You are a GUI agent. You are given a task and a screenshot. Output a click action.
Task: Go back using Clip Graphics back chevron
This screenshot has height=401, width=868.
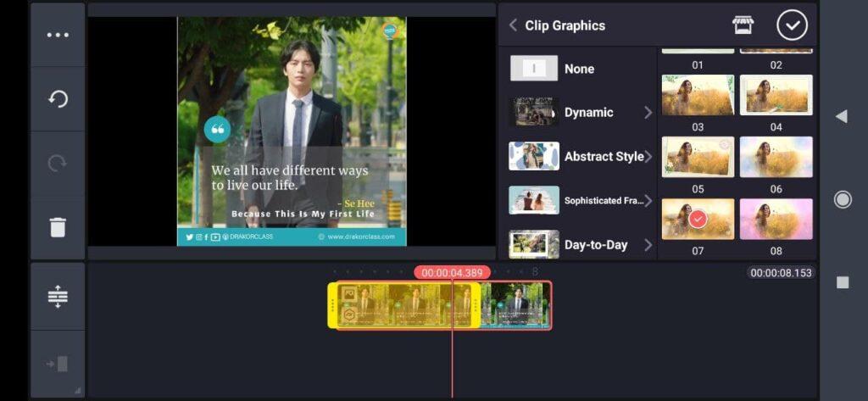513,25
